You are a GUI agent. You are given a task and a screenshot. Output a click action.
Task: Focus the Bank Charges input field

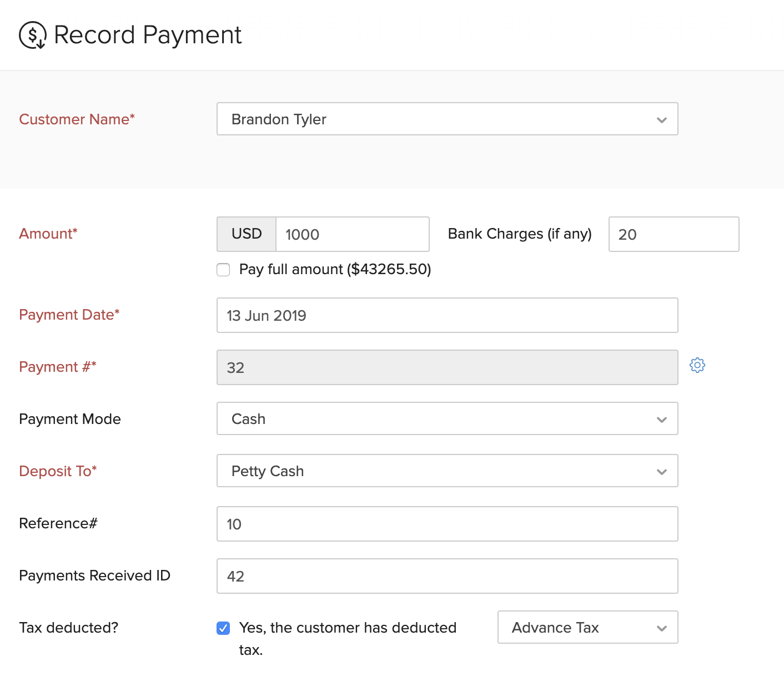pyautogui.click(x=673, y=234)
